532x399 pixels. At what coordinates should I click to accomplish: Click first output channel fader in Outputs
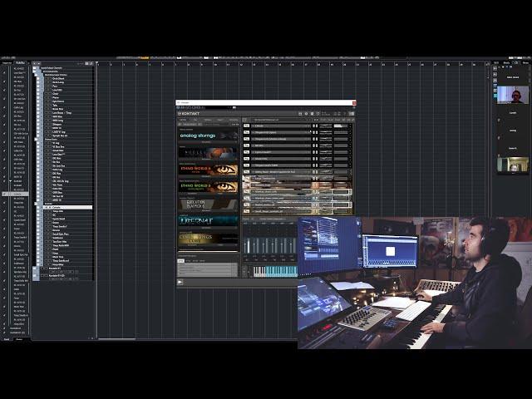click(246, 245)
